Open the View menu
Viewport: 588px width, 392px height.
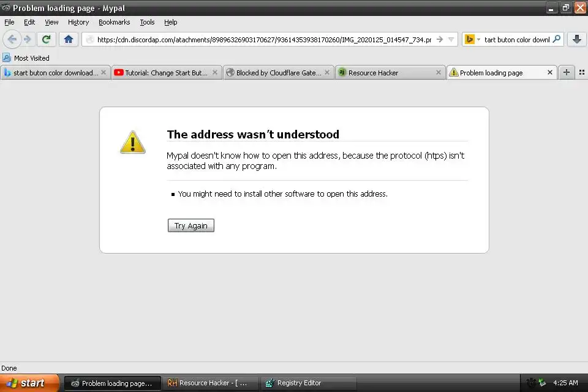(x=51, y=22)
